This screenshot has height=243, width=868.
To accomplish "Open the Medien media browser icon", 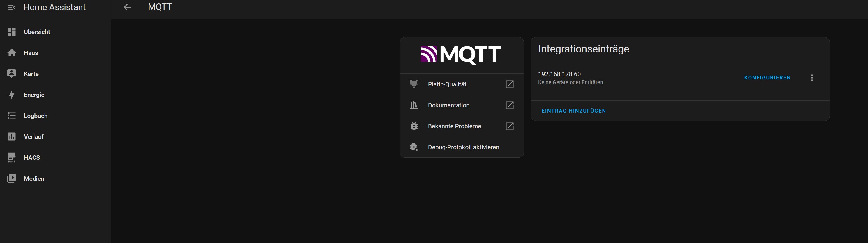I will 12,178.
